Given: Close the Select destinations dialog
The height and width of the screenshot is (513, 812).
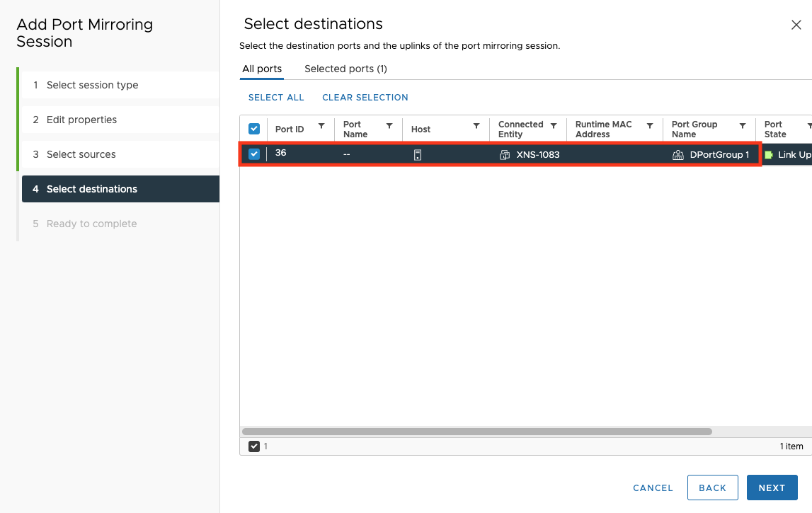Looking at the screenshot, I should (796, 25).
